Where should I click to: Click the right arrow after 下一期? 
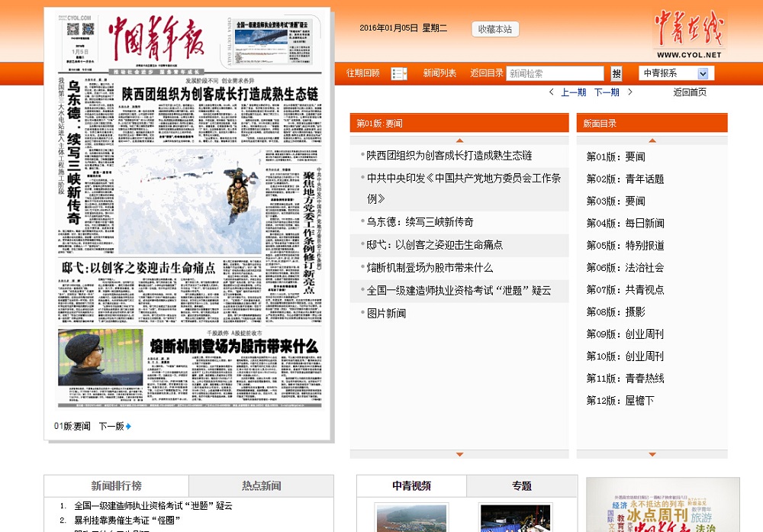(629, 92)
